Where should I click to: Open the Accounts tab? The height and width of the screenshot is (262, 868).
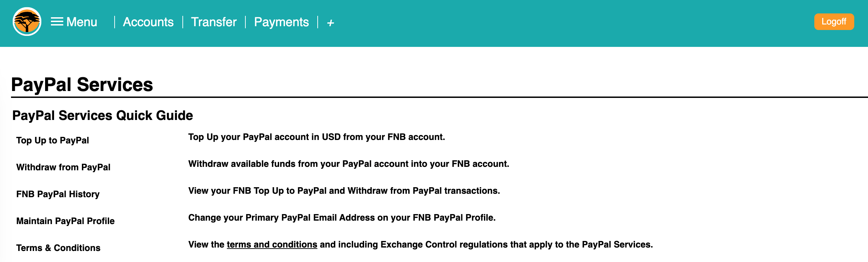(x=148, y=22)
